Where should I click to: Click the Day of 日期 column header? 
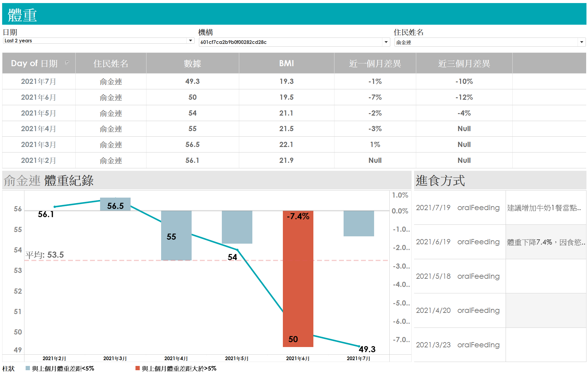pyautogui.click(x=39, y=63)
